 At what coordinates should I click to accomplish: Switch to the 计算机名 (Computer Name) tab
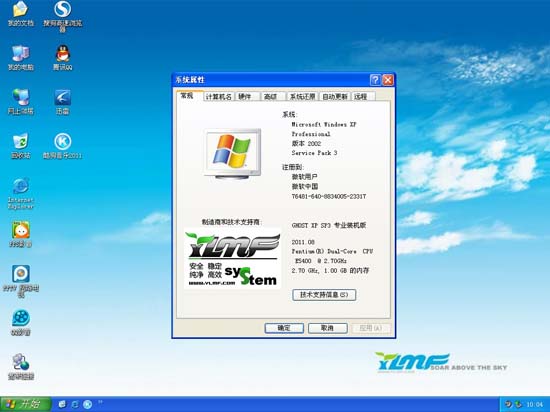pyautogui.click(x=219, y=97)
